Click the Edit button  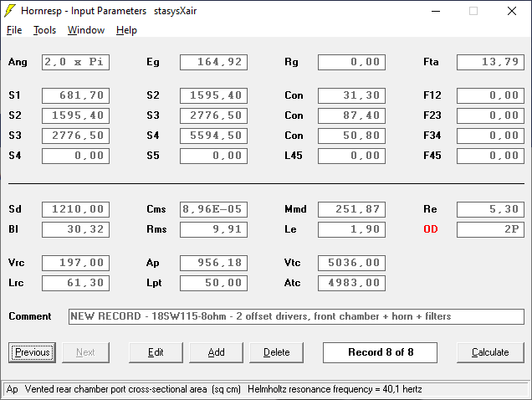pyautogui.click(x=156, y=352)
